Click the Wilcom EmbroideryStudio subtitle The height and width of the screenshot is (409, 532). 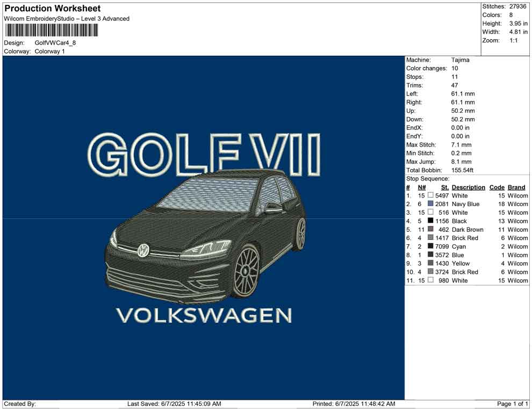coord(67,19)
